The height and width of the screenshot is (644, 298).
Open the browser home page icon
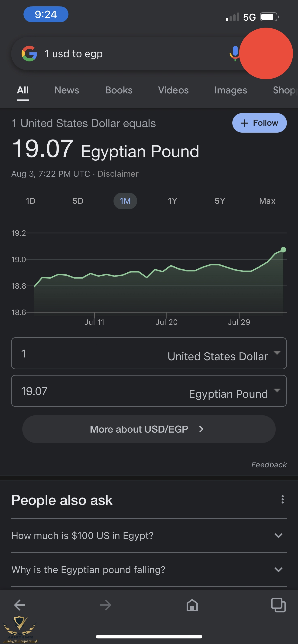click(x=192, y=605)
